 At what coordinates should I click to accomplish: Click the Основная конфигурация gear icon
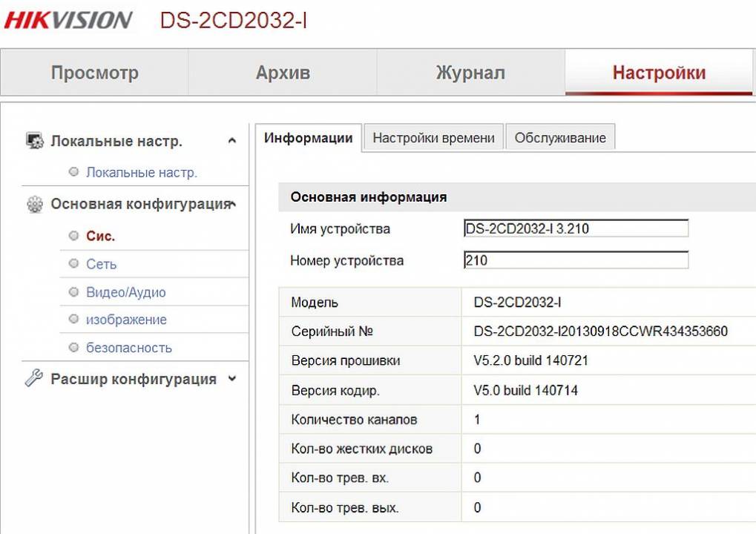click(35, 205)
